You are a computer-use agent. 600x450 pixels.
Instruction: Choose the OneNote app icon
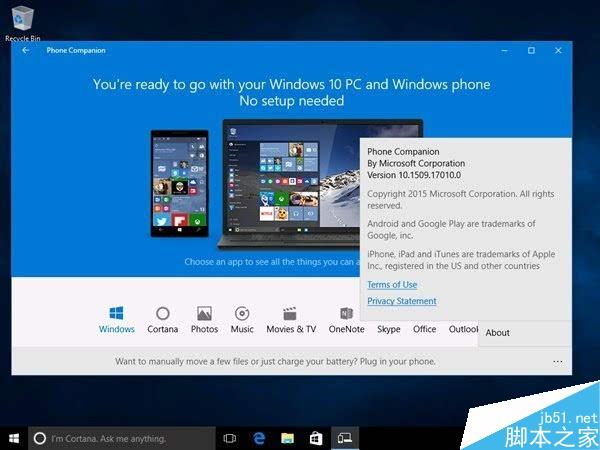[x=346, y=313]
